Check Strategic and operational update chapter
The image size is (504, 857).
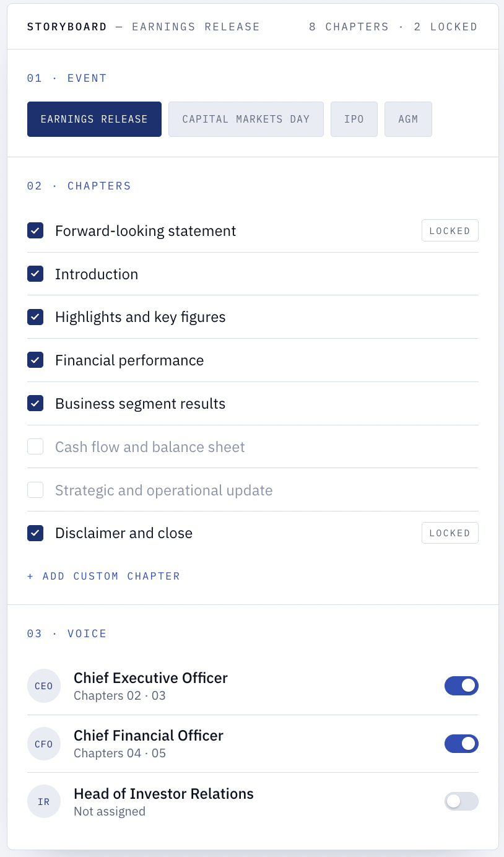[x=35, y=490]
